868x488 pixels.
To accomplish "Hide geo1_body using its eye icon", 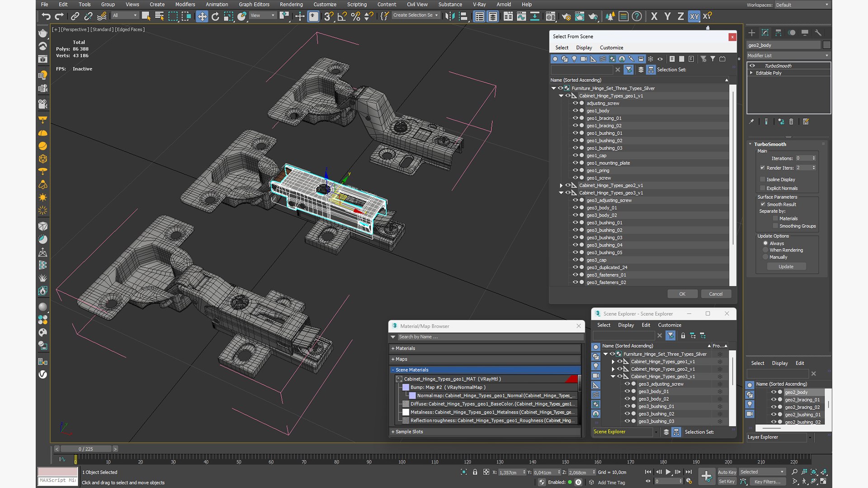I will 575,111.
